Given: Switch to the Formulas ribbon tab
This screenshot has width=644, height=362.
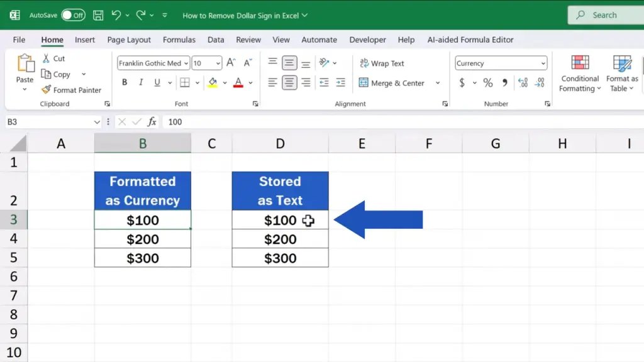Looking at the screenshot, I should 179,40.
